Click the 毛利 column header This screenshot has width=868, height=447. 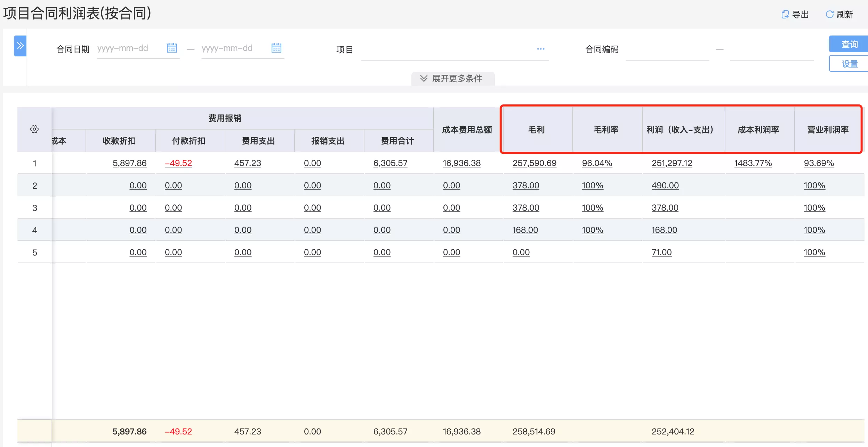pyautogui.click(x=537, y=130)
